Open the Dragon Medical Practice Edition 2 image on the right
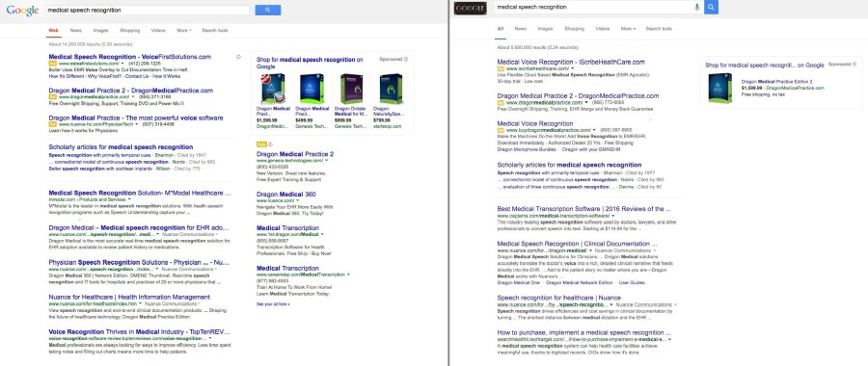This screenshot has height=366, width=868. [720, 89]
